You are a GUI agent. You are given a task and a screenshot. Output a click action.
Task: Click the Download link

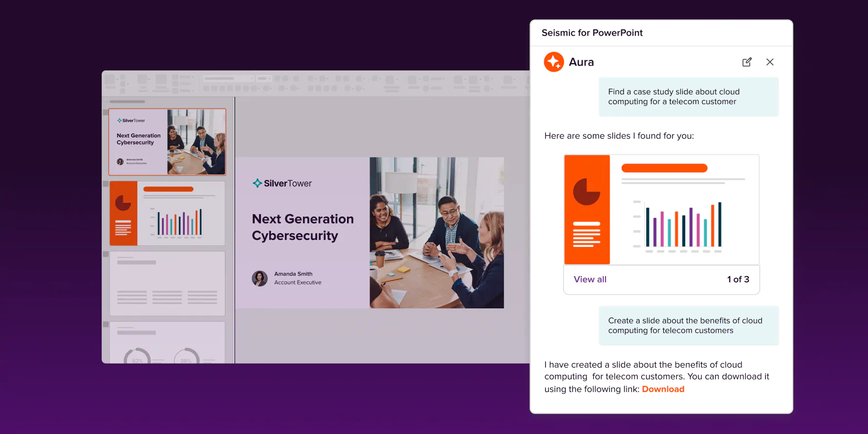663,389
